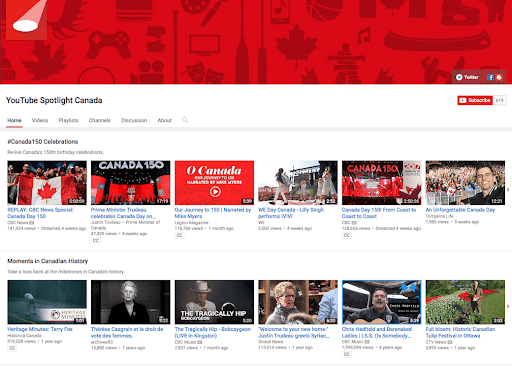Viewport: 512px width, 366px height.
Task: Open 'An Unforgettable Canada Day' video link
Action: pyautogui.click(x=460, y=210)
